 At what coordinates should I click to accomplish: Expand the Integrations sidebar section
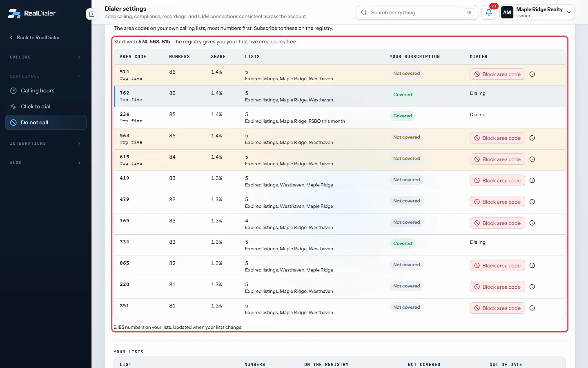click(x=46, y=144)
